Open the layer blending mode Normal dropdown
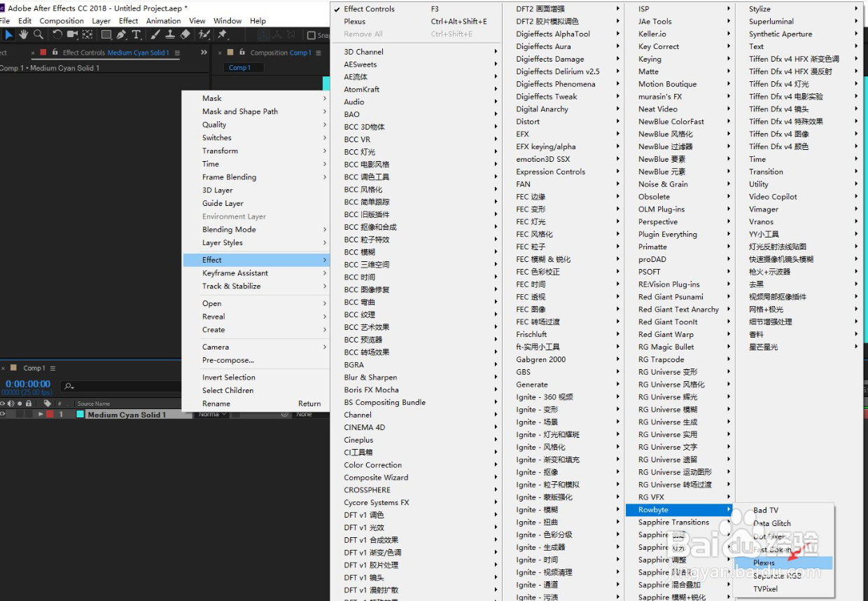868x601 pixels. click(x=212, y=415)
